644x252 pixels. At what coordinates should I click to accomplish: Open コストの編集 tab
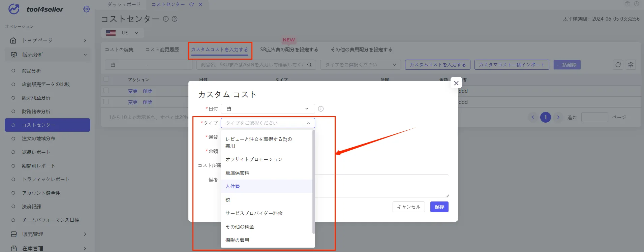(x=119, y=50)
